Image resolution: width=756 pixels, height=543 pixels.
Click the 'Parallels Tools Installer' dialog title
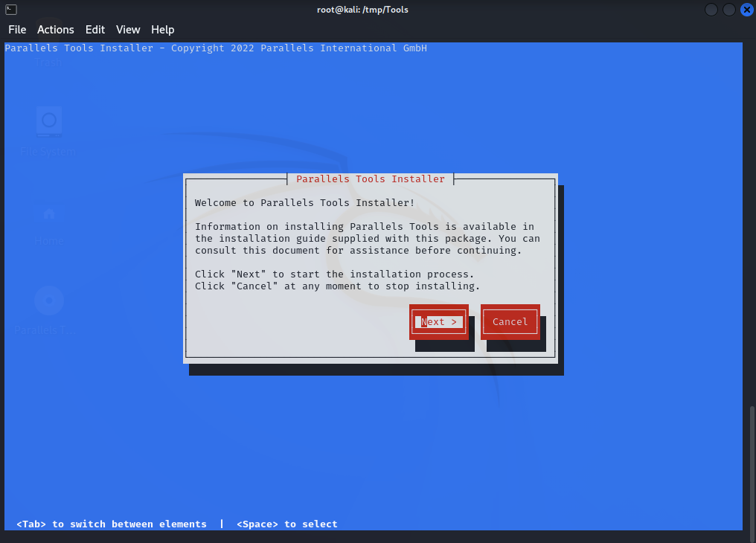371,179
